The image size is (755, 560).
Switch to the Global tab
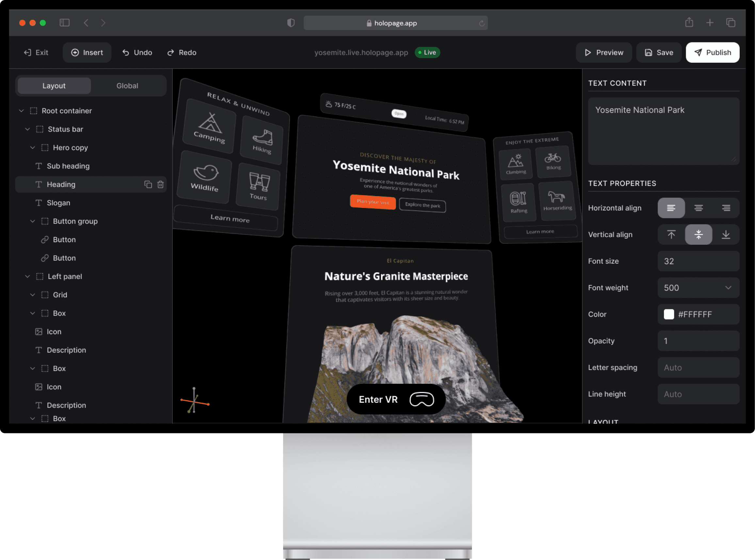[x=127, y=86]
